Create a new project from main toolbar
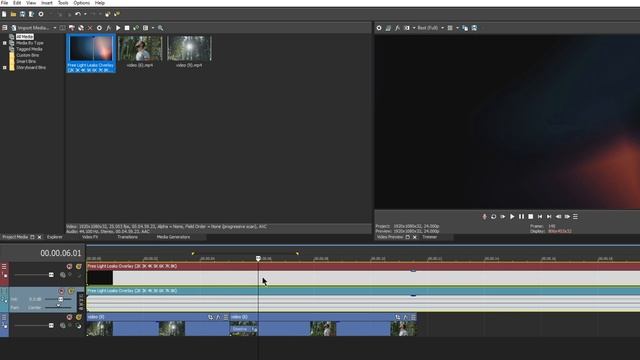This screenshot has height=360, width=640. coord(4,14)
